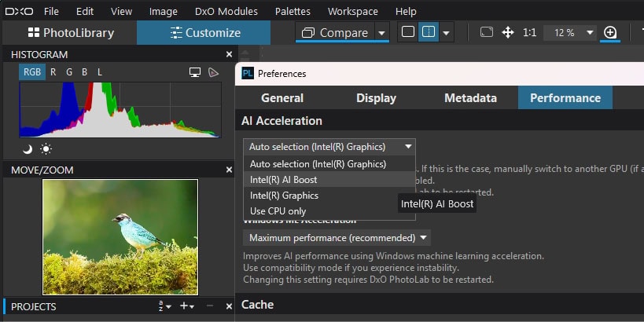
Task: Show the L luminance histogram
Action: tap(99, 72)
